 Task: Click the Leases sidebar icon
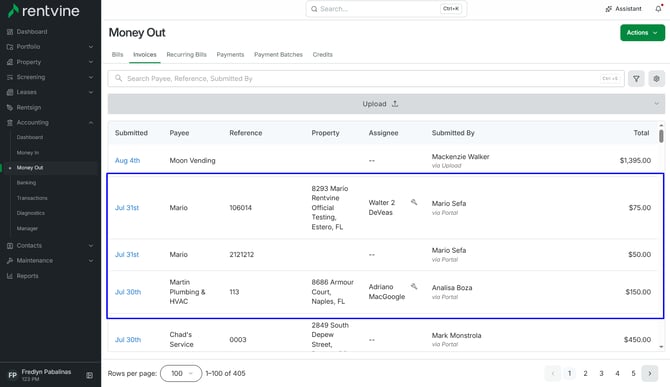(10, 92)
